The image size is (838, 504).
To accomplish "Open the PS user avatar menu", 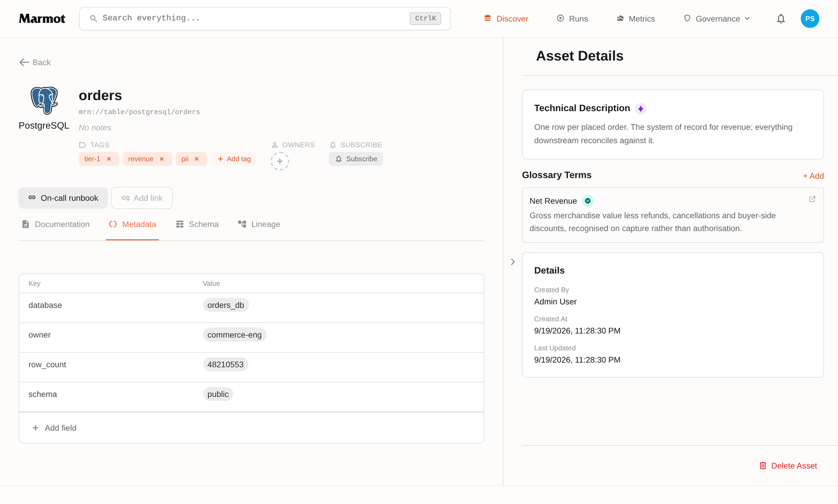I will [x=810, y=19].
